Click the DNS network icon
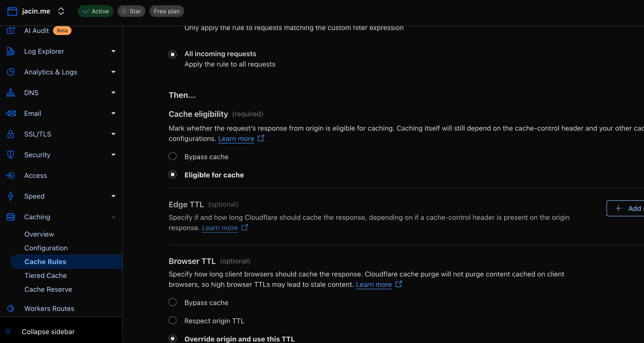The width and height of the screenshot is (644, 343). [x=11, y=93]
